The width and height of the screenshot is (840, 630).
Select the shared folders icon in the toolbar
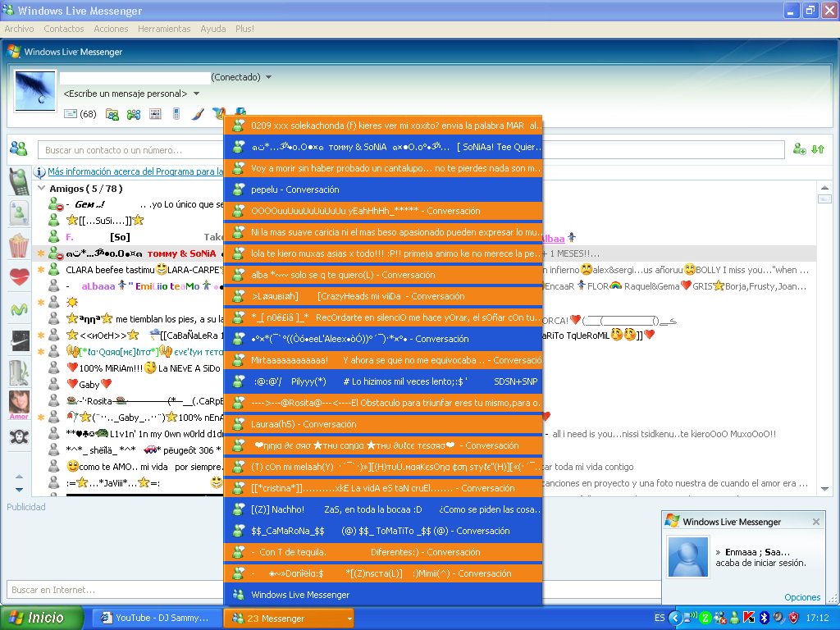click(112, 115)
